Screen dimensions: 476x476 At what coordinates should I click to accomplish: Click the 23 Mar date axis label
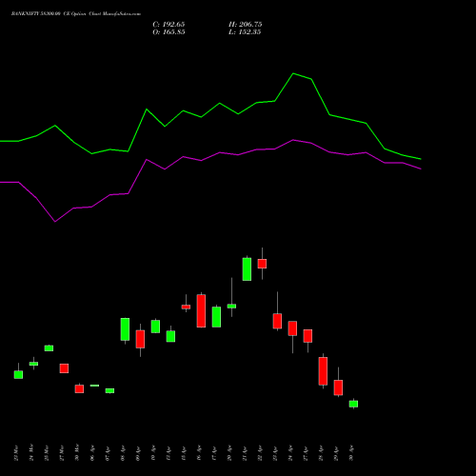pyautogui.click(x=16, y=453)
